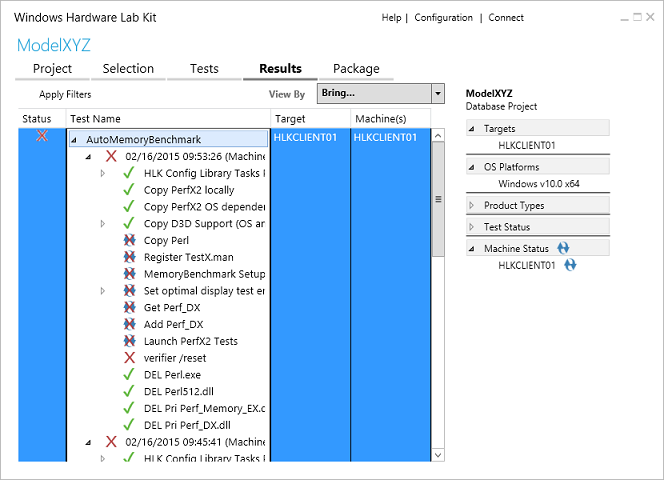This screenshot has width=664, height=480.
Task: Open the Help link
Action: pos(391,18)
